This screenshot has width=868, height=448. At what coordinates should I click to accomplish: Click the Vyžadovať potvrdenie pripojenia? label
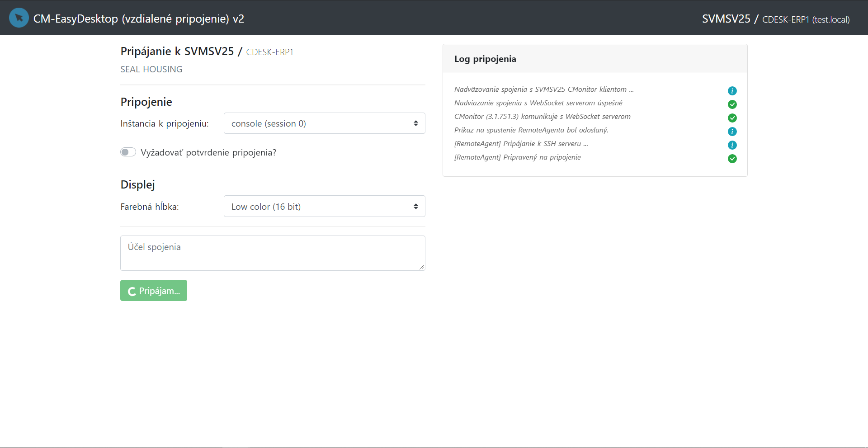[x=208, y=152]
